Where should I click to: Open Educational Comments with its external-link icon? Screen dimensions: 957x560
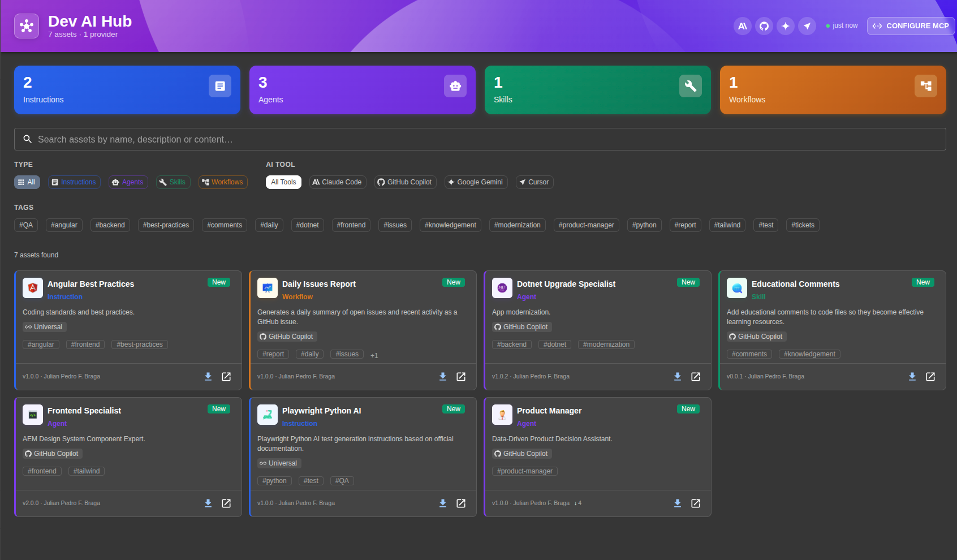pyautogui.click(x=930, y=376)
